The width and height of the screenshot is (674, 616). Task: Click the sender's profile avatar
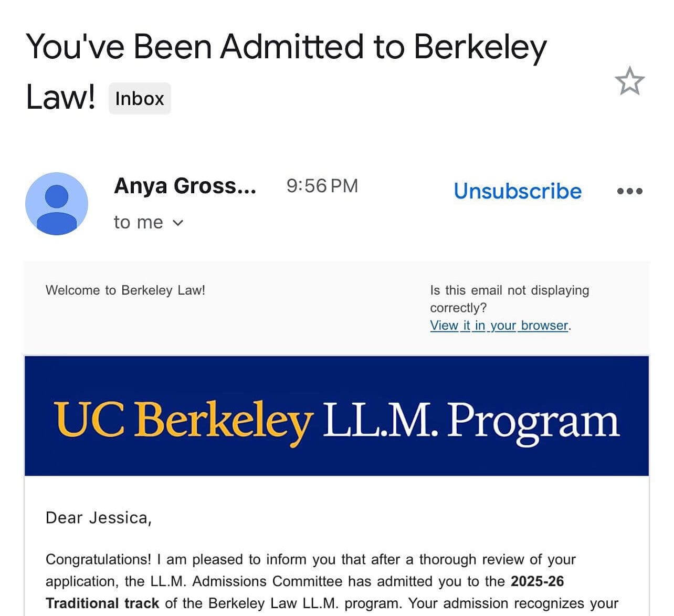pos(57,204)
